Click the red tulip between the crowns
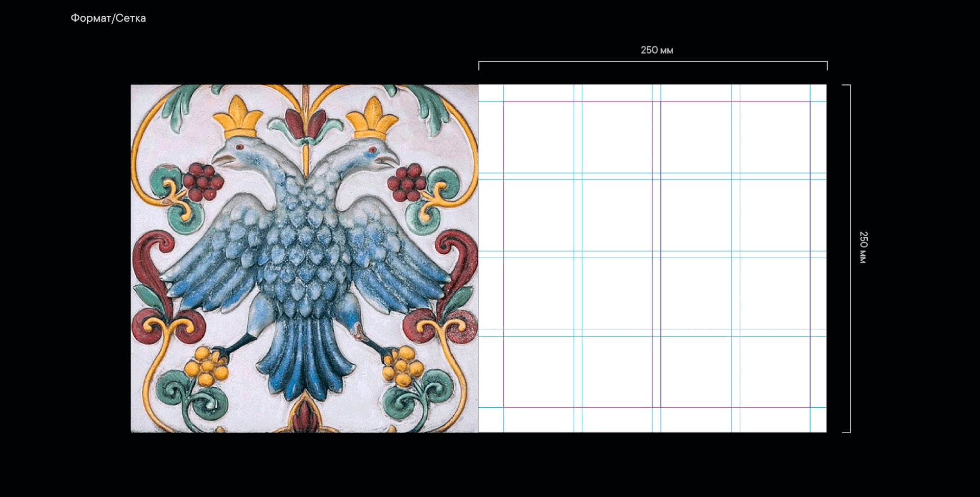Viewport: 980px width, 497px height. click(305, 123)
